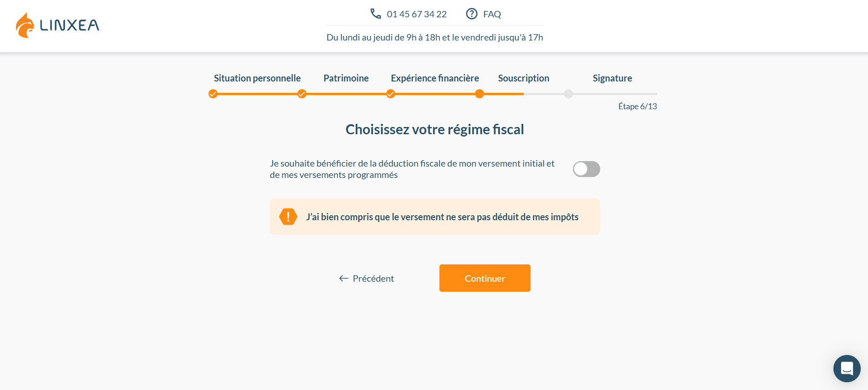Open the chat bubble in the bottom corner
The image size is (868, 390).
click(x=846, y=369)
